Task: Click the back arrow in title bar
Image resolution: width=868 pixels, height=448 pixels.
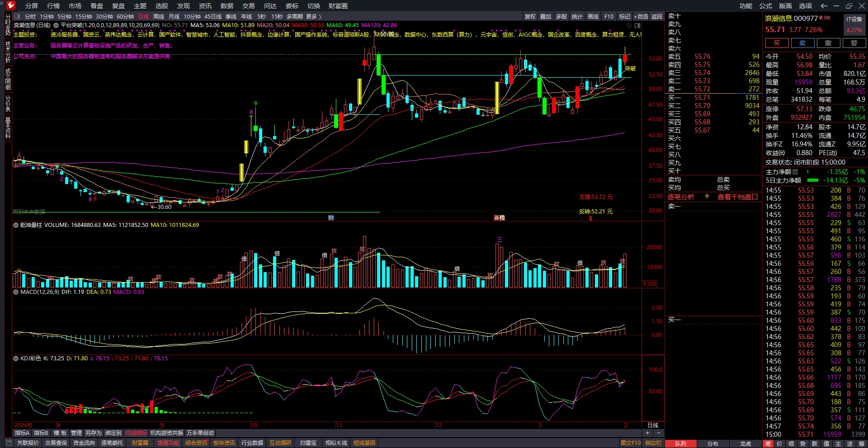Action: pyautogui.click(x=824, y=6)
